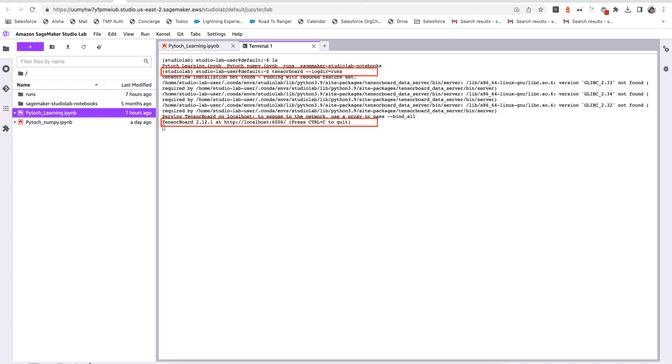This screenshot has height=364, width=672.
Task: Open the sagemaker-studiolab-notebooks folder
Action: pyautogui.click(x=84, y=104)
